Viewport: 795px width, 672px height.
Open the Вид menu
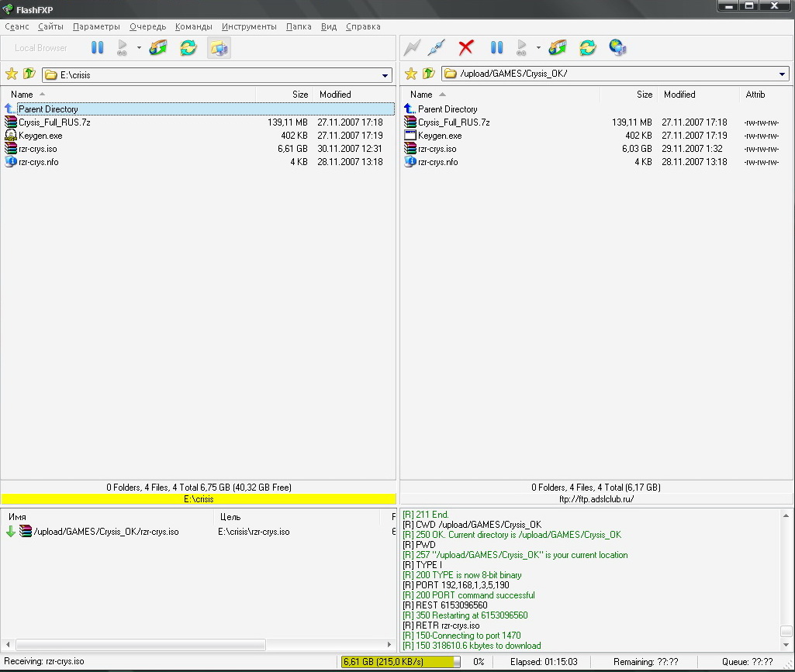(329, 26)
